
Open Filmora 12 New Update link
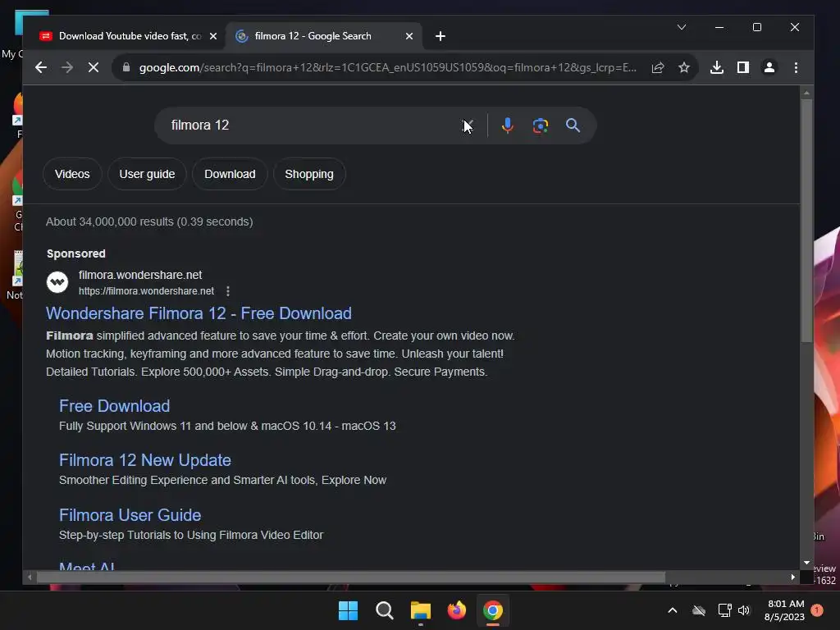pos(145,460)
